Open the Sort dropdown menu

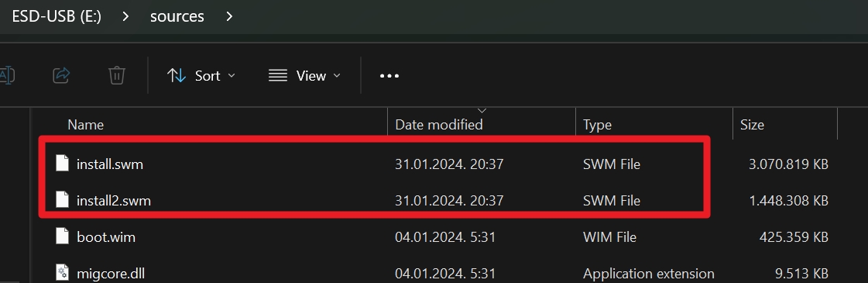[x=201, y=75]
